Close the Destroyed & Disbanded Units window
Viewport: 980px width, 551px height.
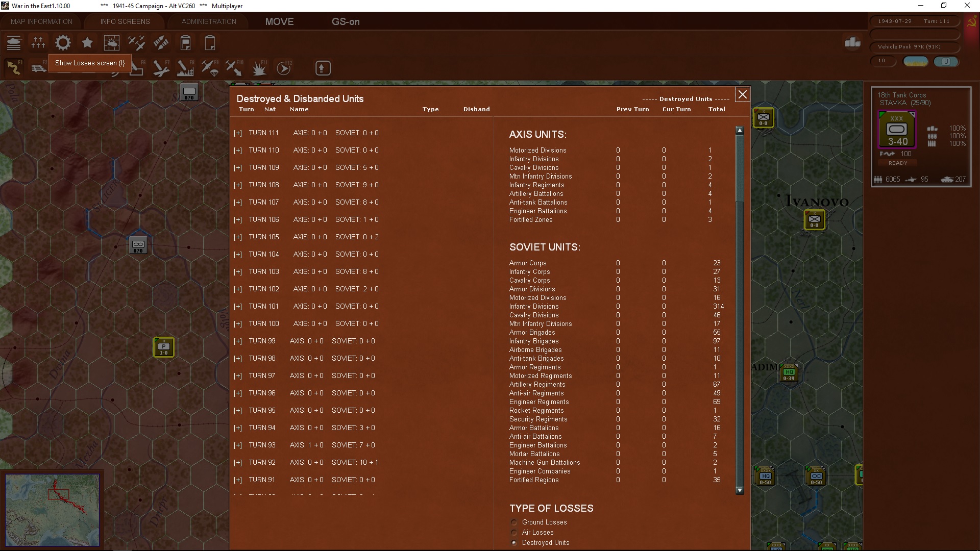pos(742,94)
